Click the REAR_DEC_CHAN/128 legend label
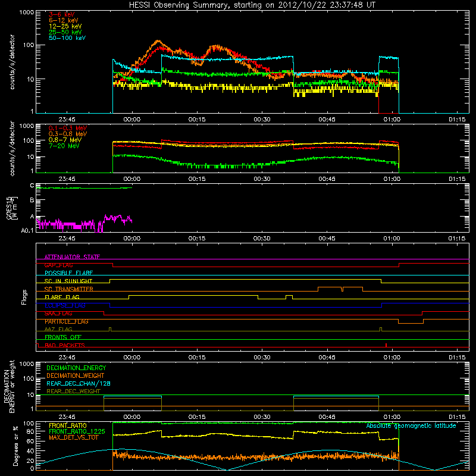Viewport: 476px width, 476px height. click(x=79, y=383)
